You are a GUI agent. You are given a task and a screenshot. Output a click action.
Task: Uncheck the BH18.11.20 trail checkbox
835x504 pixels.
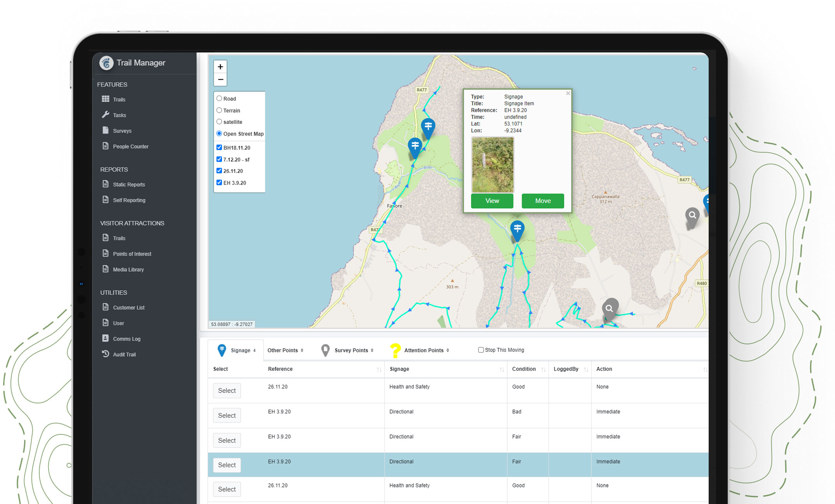pyautogui.click(x=219, y=148)
